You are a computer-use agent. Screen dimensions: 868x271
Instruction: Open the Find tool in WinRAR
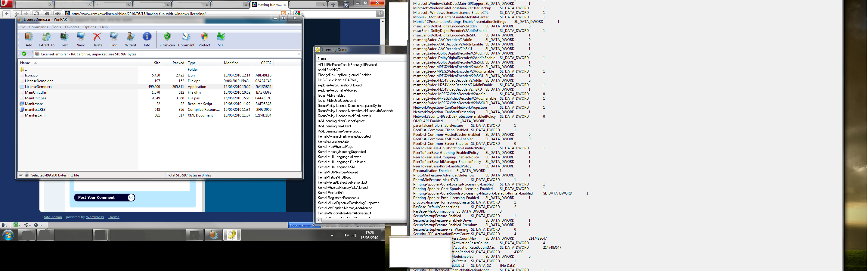pyautogui.click(x=114, y=39)
